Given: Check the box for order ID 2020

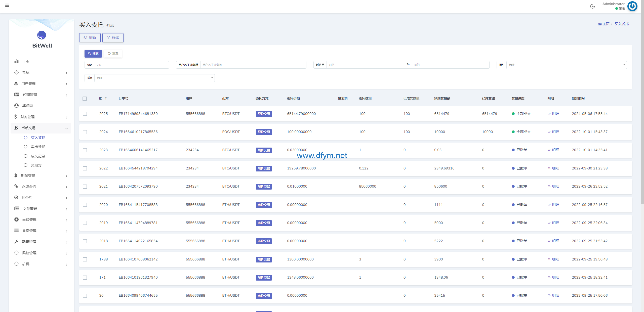Looking at the screenshot, I should click(x=85, y=205).
